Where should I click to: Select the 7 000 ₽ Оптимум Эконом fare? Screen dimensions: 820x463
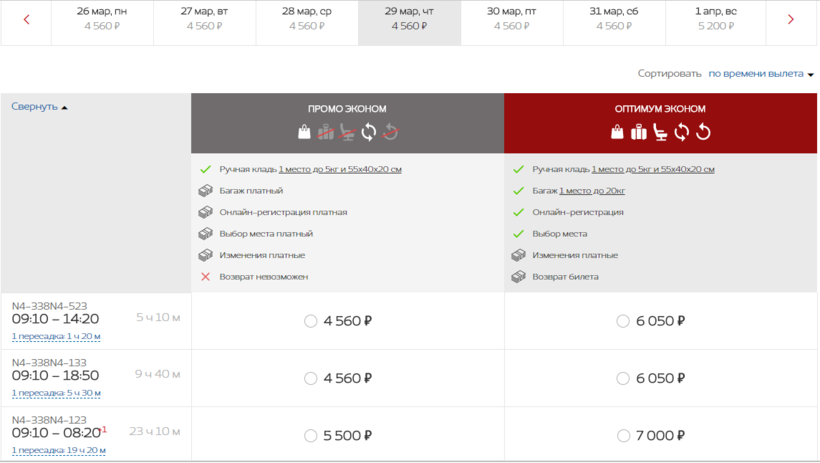coord(624,436)
